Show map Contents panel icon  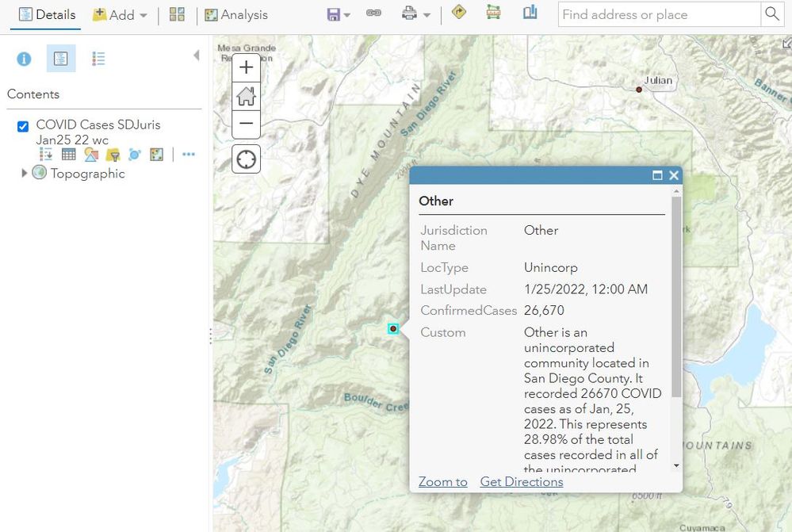coord(60,58)
